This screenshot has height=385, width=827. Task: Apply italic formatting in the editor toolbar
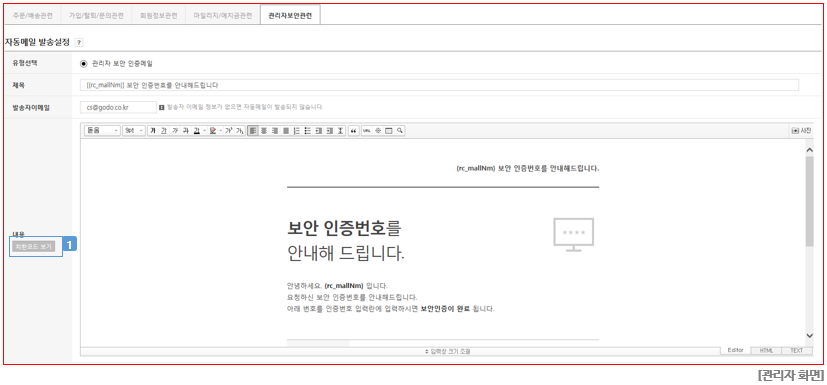click(x=175, y=130)
